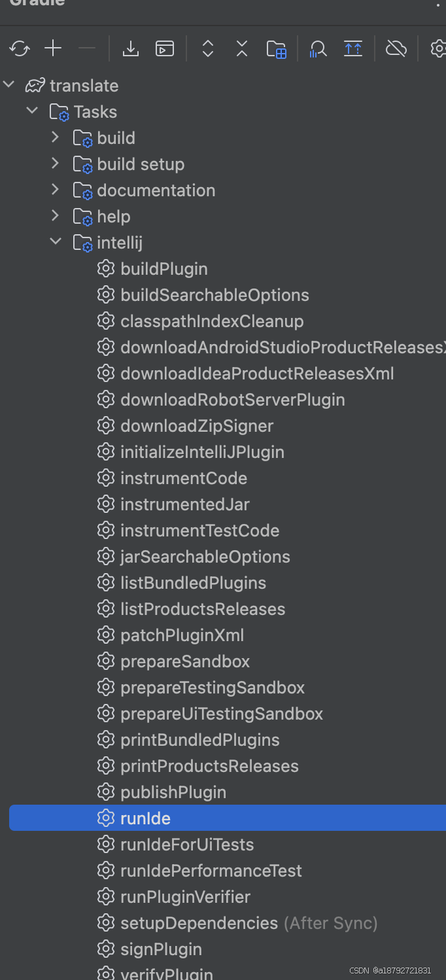Expand all tree nodes via toolbar icon
The height and width of the screenshot is (980, 446).
[208, 48]
